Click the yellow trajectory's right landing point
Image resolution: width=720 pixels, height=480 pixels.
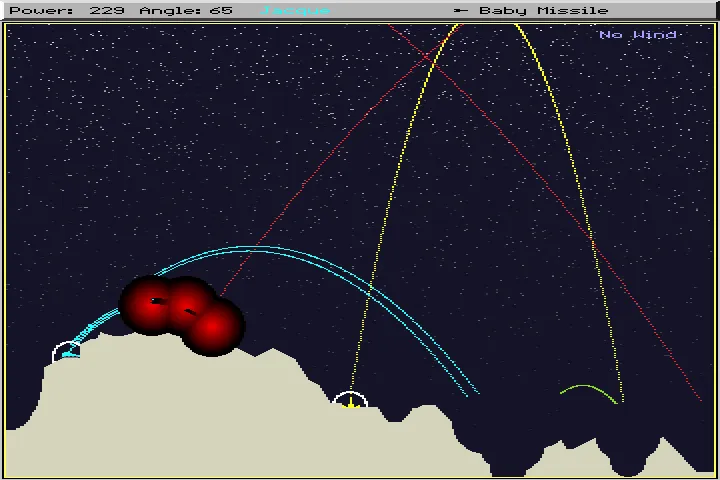[x=622, y=402]
